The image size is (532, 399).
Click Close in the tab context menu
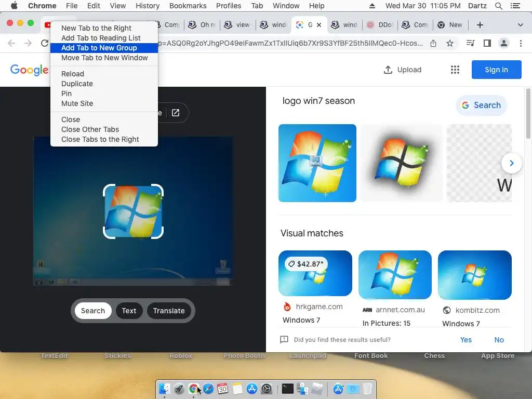(x=104, y=119)
